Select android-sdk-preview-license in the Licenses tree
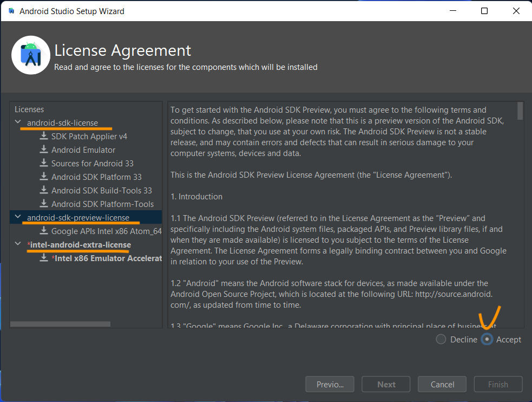The width and height of the screenshot is (532, 402). (x=78, y=218)
